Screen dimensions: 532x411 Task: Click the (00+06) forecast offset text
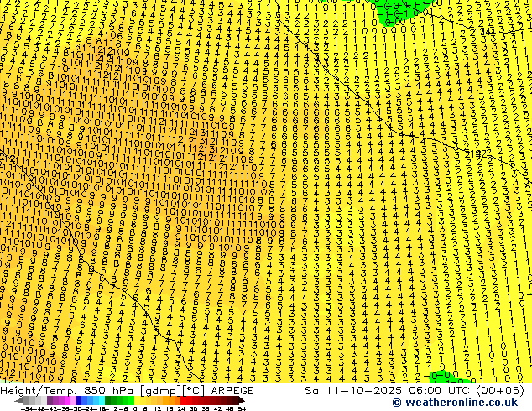point(500,391)
